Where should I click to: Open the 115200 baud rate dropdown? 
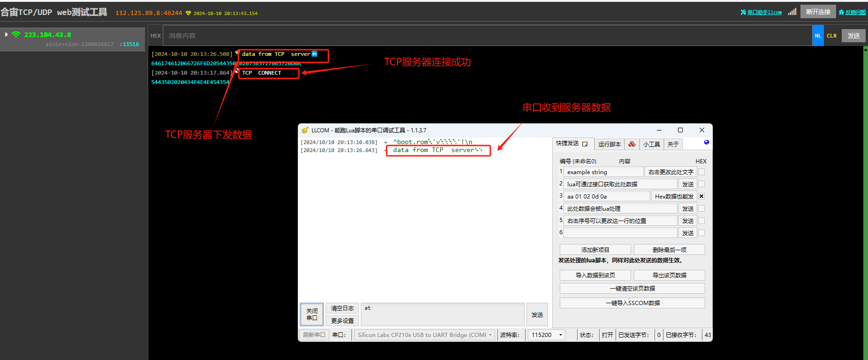546,335
